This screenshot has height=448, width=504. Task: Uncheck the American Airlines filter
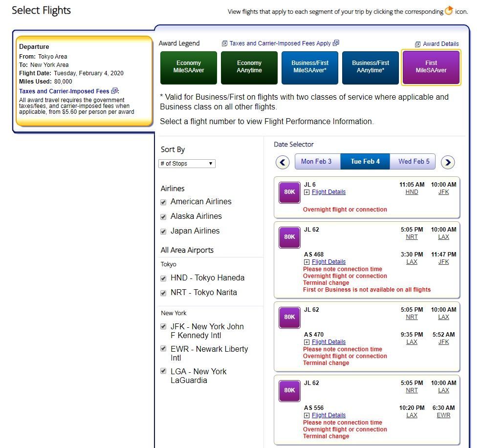163,202
